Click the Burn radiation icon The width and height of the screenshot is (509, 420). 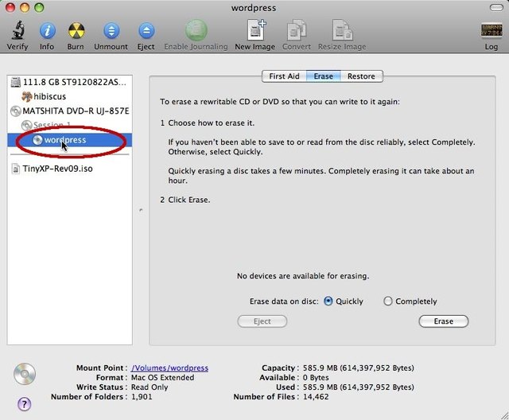76,31
